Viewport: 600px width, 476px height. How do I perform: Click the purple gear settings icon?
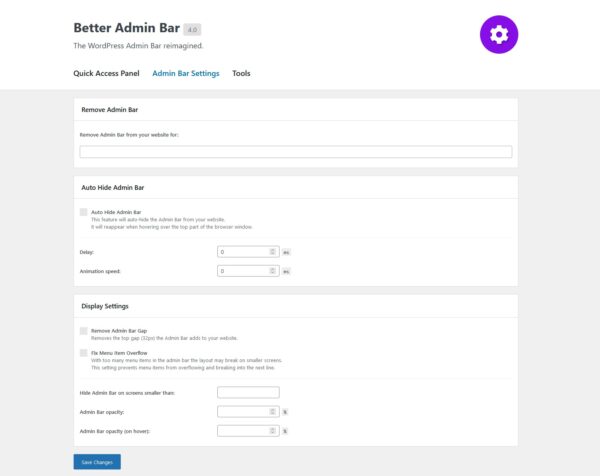click(499, 34)
